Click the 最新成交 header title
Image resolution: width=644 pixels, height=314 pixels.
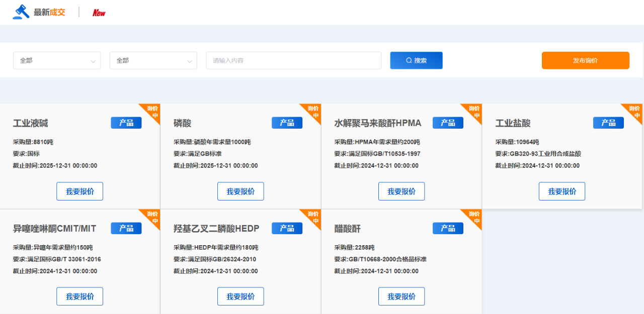coord(49,13)
